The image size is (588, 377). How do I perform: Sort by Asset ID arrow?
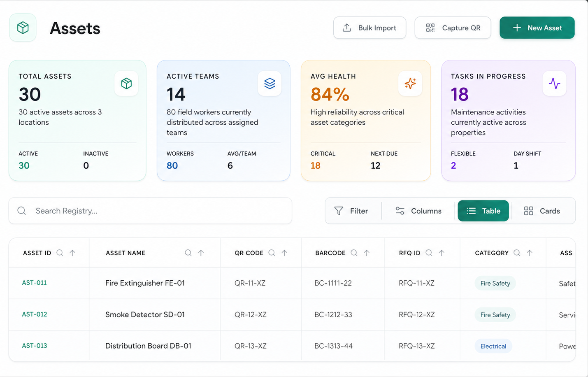click(x=72, y=253)
